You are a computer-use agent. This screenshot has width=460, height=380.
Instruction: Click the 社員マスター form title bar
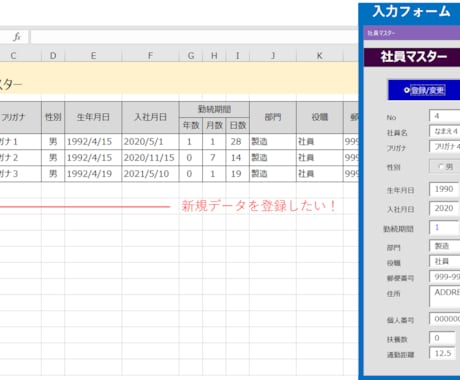point(412,33)
